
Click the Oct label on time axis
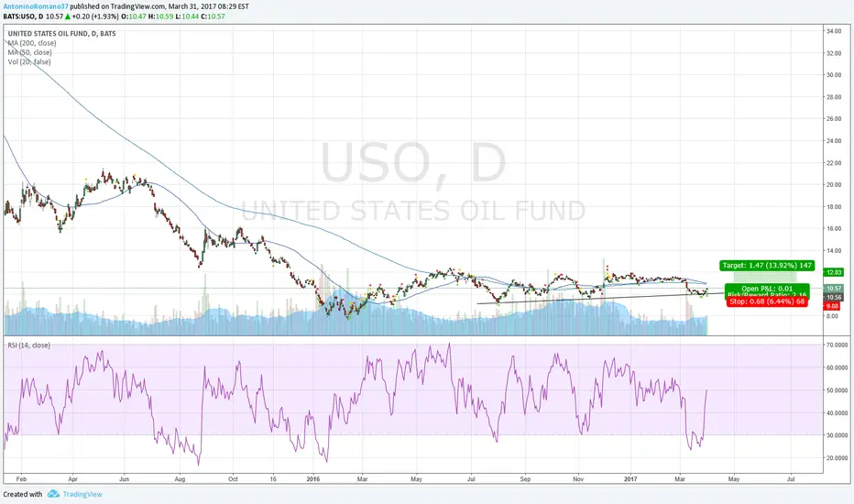233,479
